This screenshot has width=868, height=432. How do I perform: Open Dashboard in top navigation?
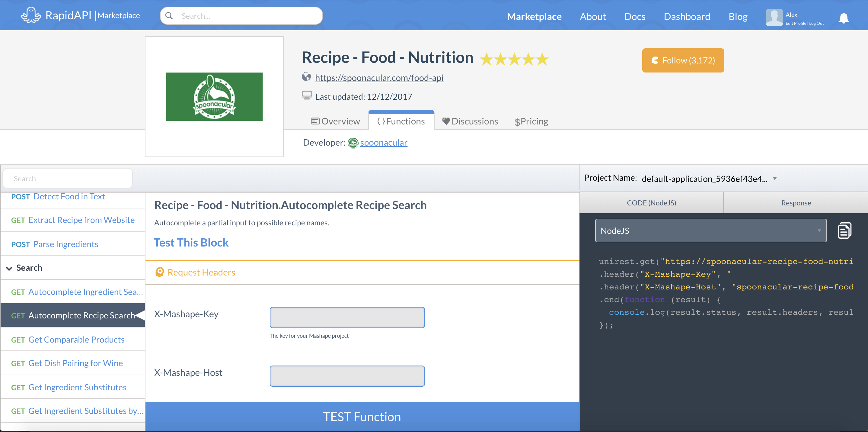[x=687, y=16]
